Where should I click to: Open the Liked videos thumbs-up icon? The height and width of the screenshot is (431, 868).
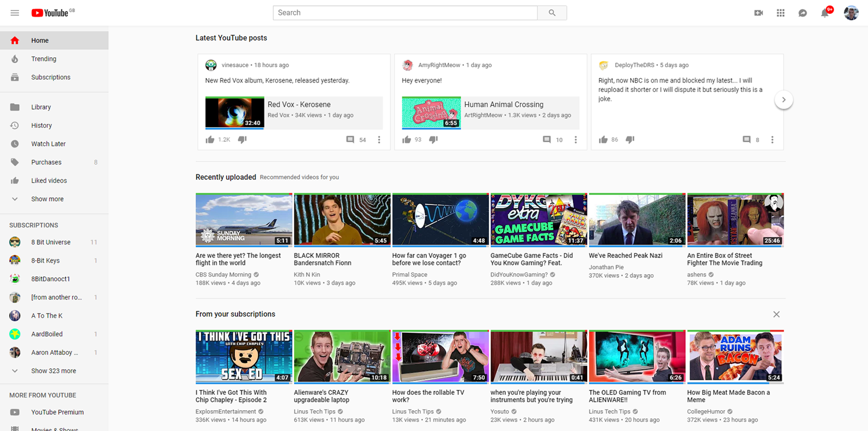tap(14, 180)
